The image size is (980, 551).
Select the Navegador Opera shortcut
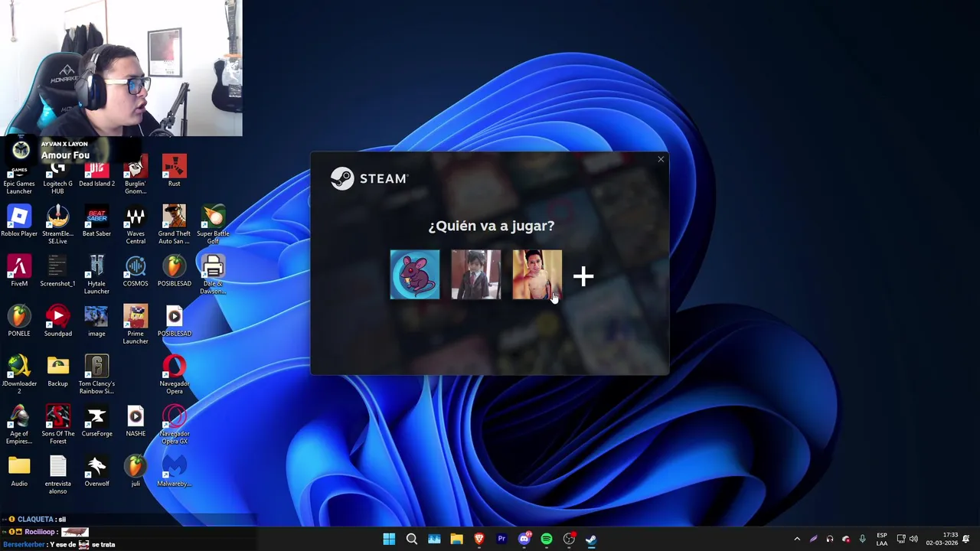(x=174, y=374)
